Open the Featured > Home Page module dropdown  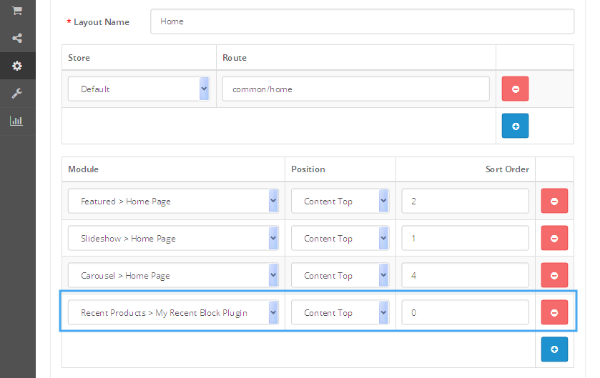(173, 201)
